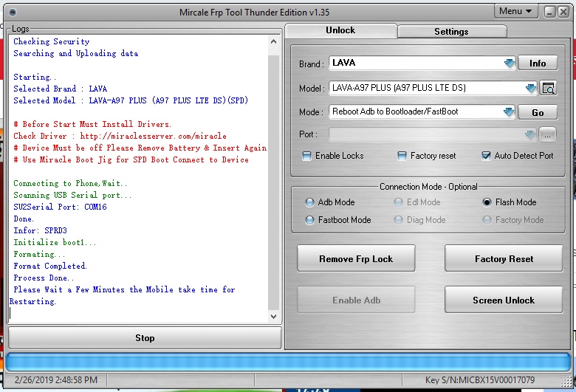The height and width of the screenshot is (392, 576).
Task: Open the model search icon button
Action: [x=548, y=88]
